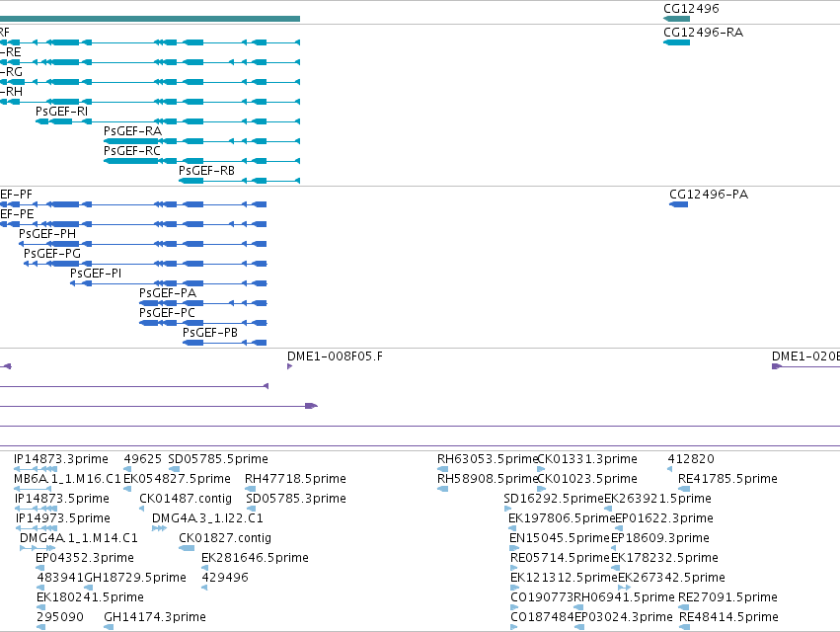Click the SD16292.5prime EST label
840x632 pixels.
pyautogui.click(x=554, y=499)
